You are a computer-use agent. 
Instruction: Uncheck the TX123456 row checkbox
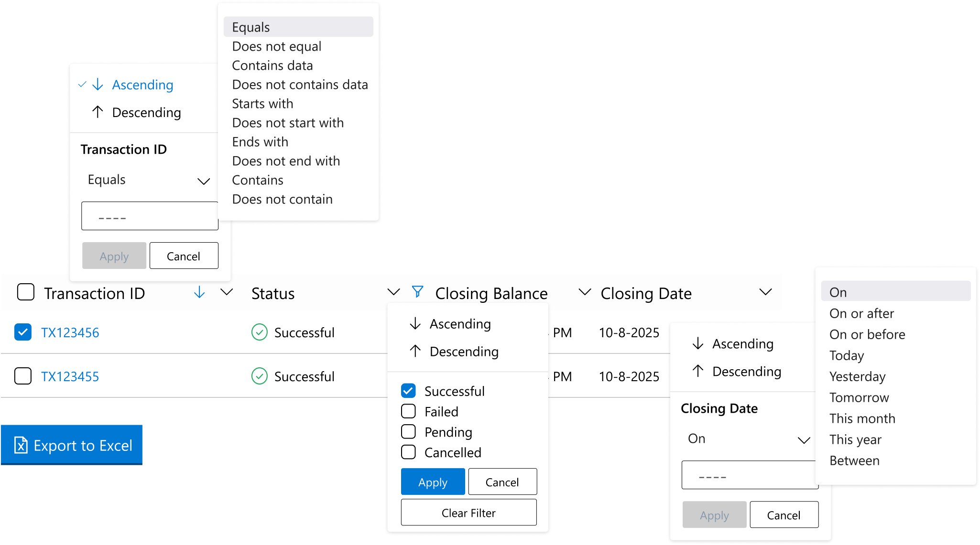[23, 332]
